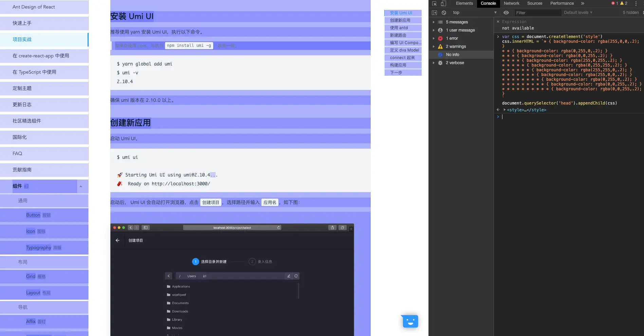Click the red error count badge
Image resolution: width=644 pixels, height=336 pixels.
(x=615, y=3)
